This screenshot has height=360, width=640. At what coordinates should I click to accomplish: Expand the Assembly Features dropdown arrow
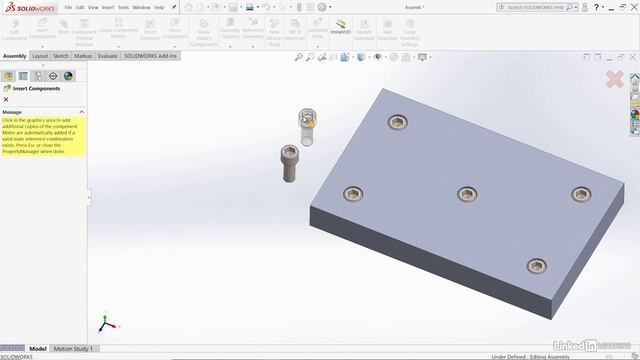pyautogui.click(x=230, y=47)
